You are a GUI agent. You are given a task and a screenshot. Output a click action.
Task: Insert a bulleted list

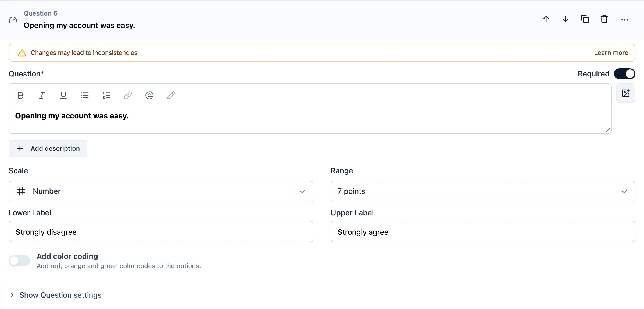85,95
